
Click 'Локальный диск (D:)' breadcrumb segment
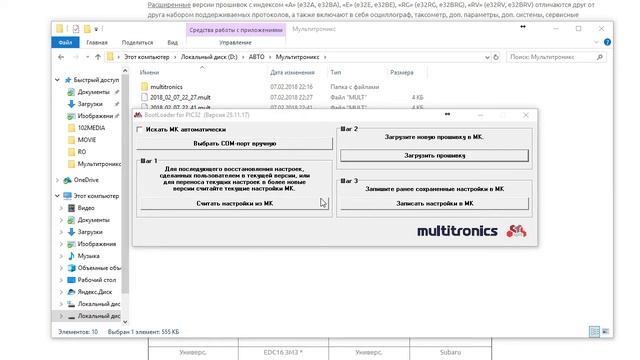[209, 57]
